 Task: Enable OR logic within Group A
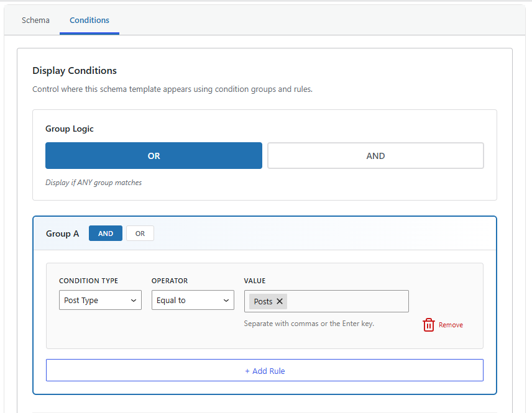(140, 233)
